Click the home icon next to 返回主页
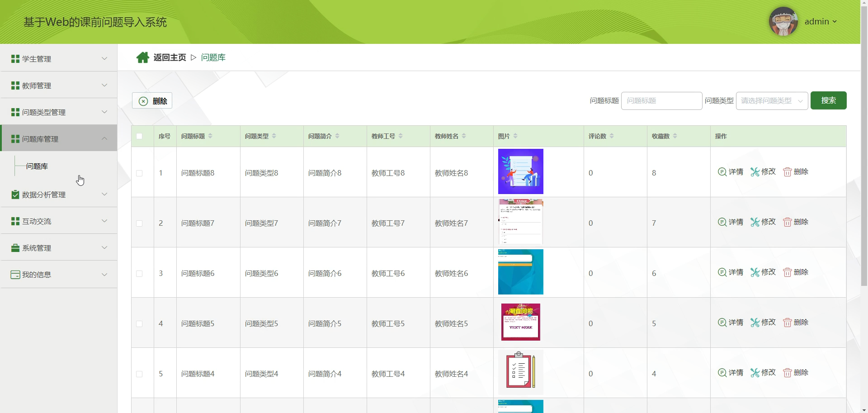Screen dimensions: 868x413 [143, 57]
